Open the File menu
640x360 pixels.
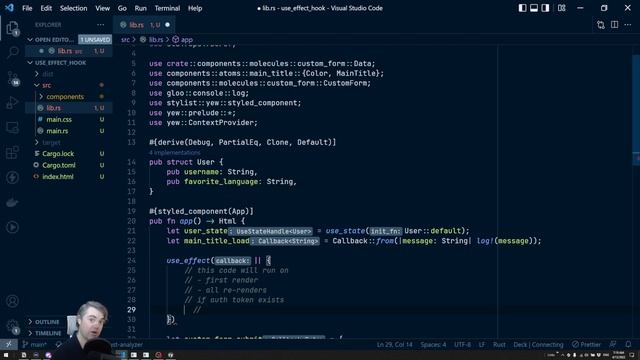click(27, 8)
